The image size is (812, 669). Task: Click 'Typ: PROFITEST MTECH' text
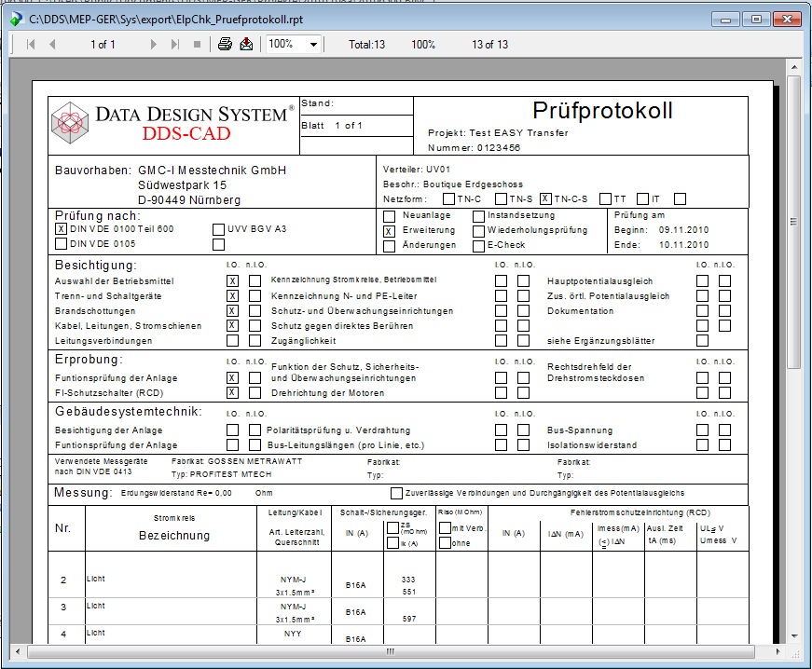click(221, 474)
